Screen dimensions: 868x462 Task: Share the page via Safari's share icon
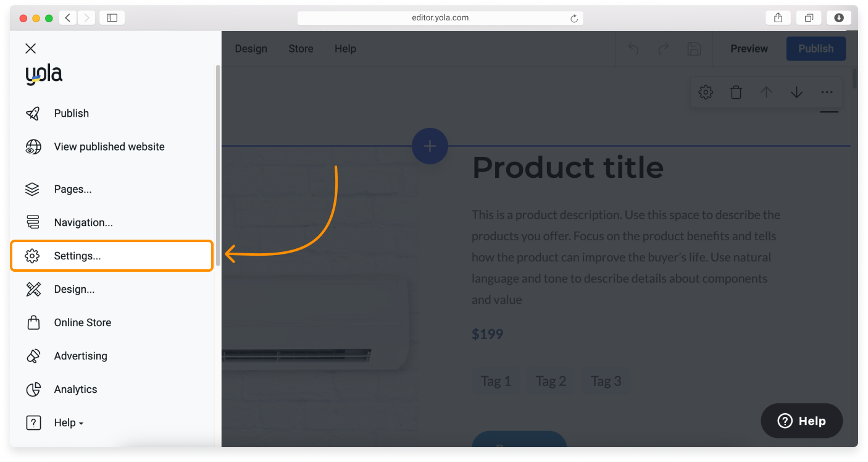click(777, 17)
